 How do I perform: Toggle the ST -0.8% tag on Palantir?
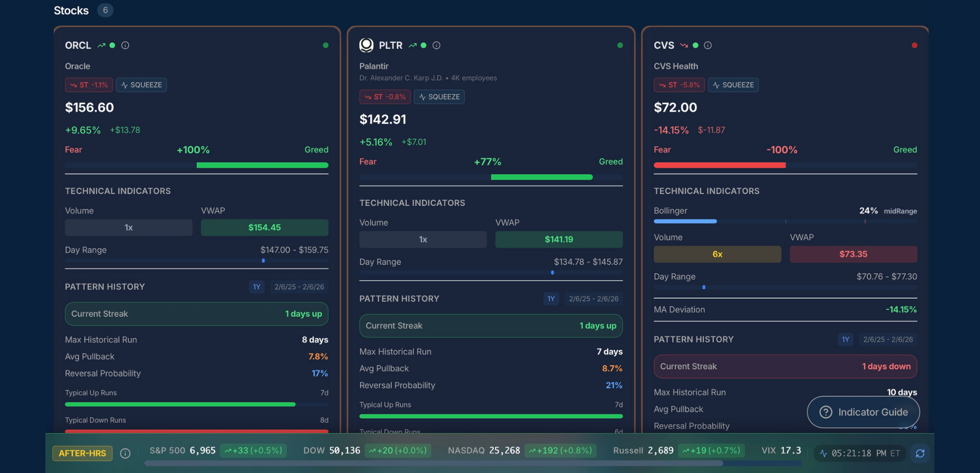pos(385,97)
